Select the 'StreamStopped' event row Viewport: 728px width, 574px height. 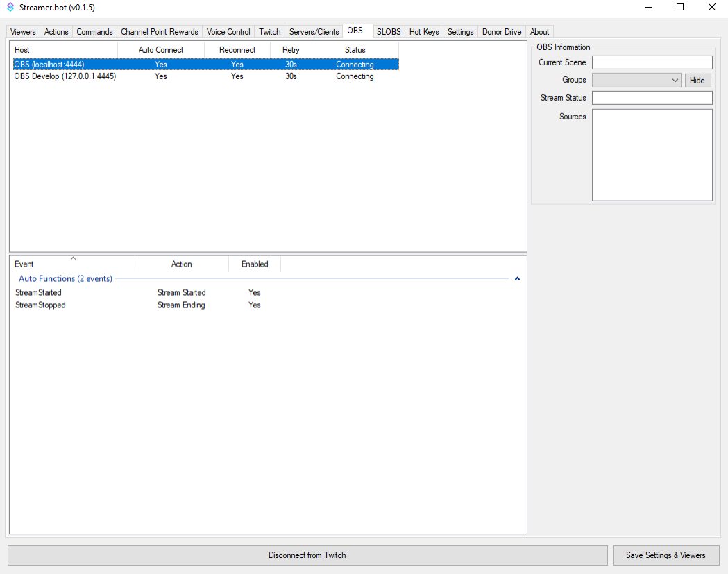tap(148, 305)
